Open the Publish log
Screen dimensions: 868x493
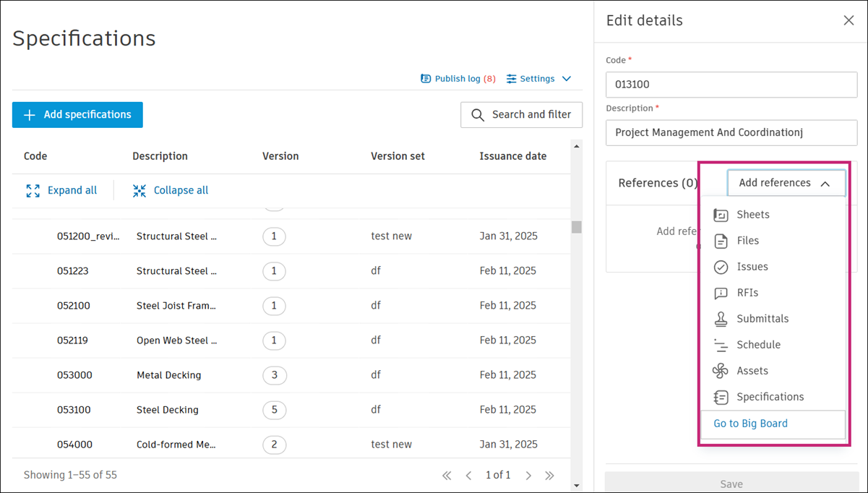point(457,79)
